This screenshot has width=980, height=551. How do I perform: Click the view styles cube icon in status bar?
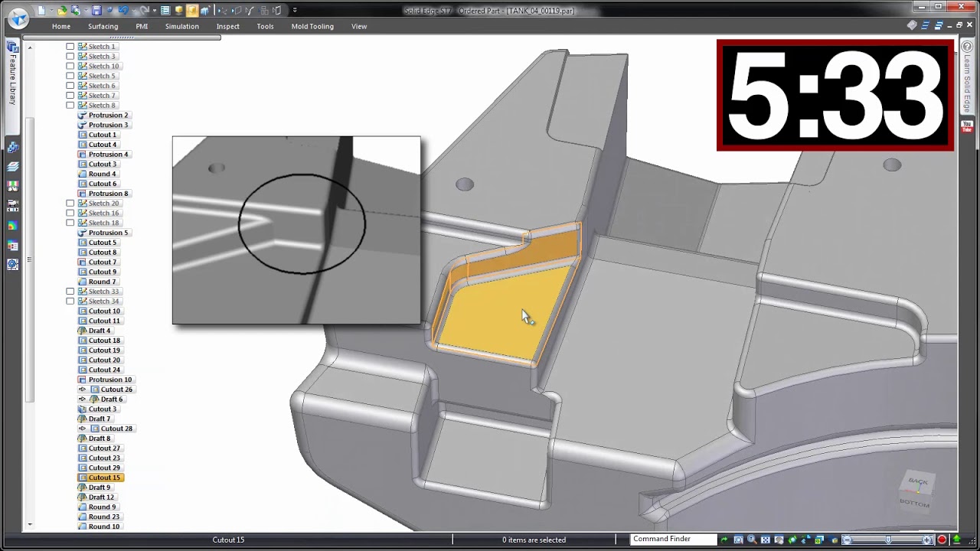pyautogui.click(x=834, y=540)
